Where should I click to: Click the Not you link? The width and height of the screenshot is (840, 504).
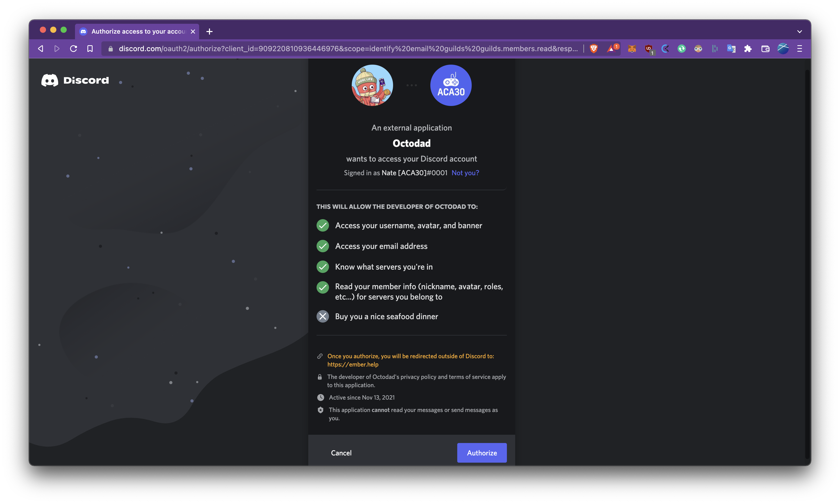pyautogui.click(x=466, y=173)
